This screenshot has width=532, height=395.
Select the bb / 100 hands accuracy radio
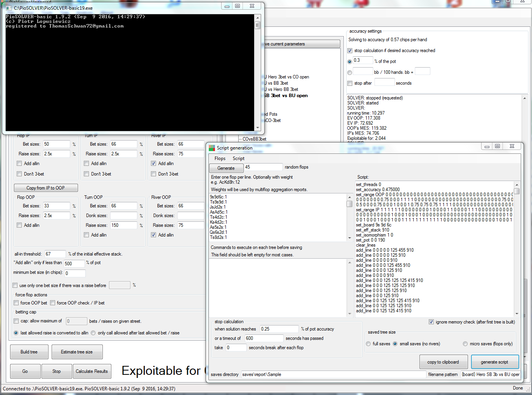[350, 73]
